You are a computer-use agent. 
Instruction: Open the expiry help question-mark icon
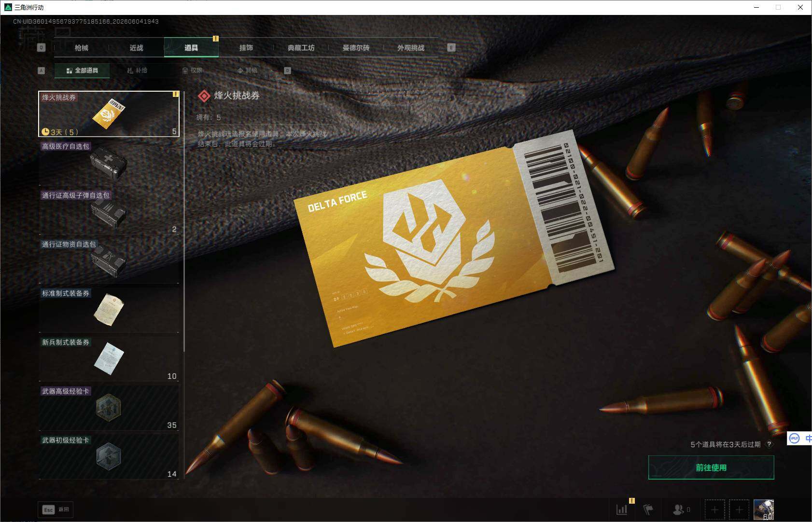769,444
